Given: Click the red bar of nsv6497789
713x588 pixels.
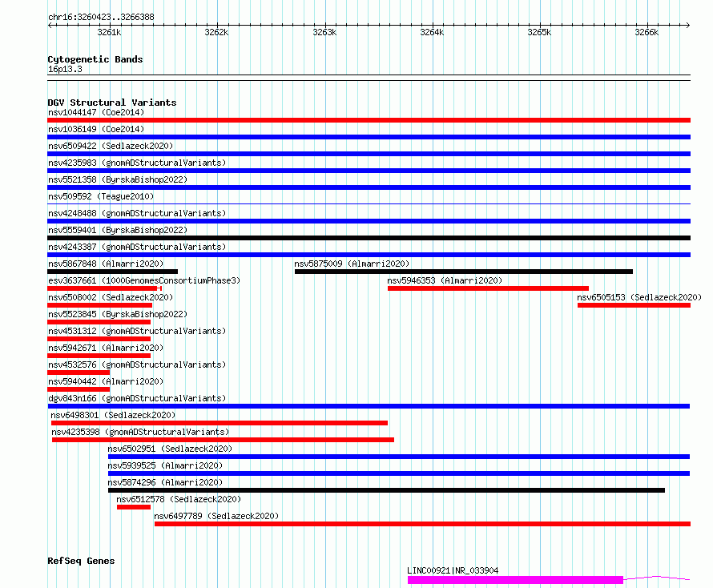Looking at the screenshot, I should tap(422, 524).
